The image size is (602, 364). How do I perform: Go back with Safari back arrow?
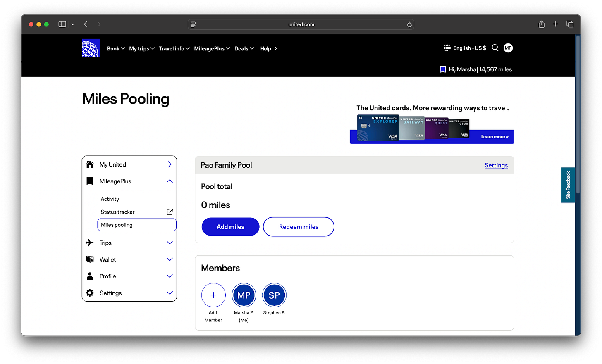pos(86,24)
